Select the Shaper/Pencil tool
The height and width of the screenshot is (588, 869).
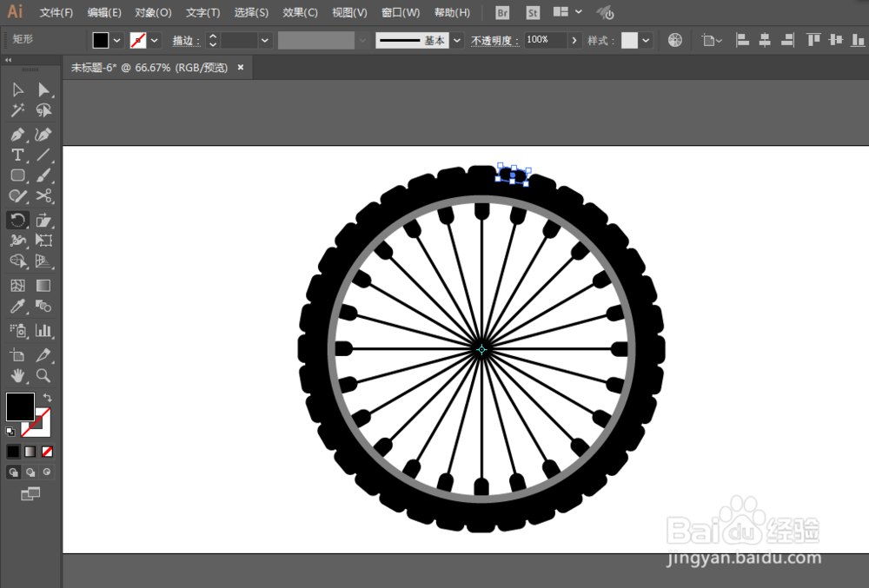17,196
